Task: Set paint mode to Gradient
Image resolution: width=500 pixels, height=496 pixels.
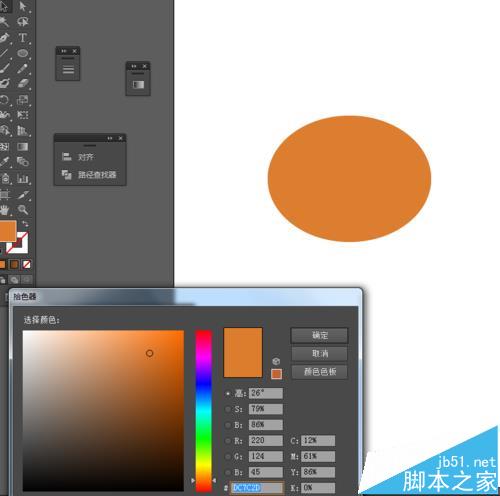Action: 14,264
